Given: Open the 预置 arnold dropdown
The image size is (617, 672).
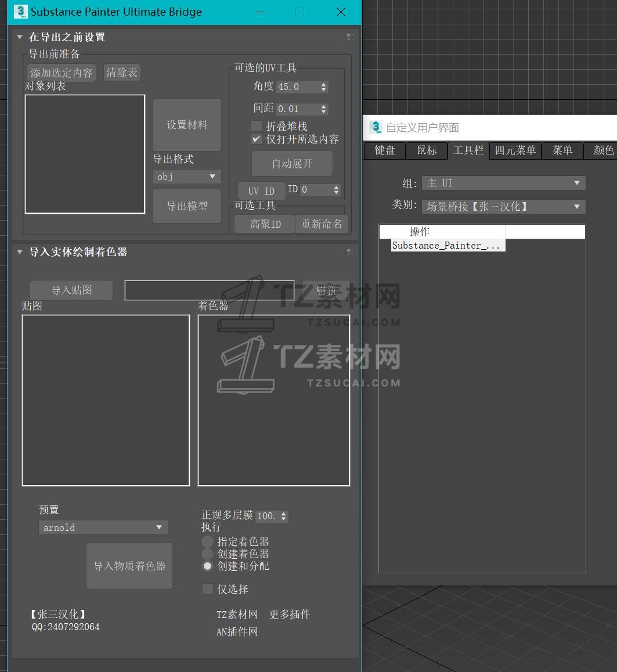Looking at the screenshot, I should pos(103,527).
